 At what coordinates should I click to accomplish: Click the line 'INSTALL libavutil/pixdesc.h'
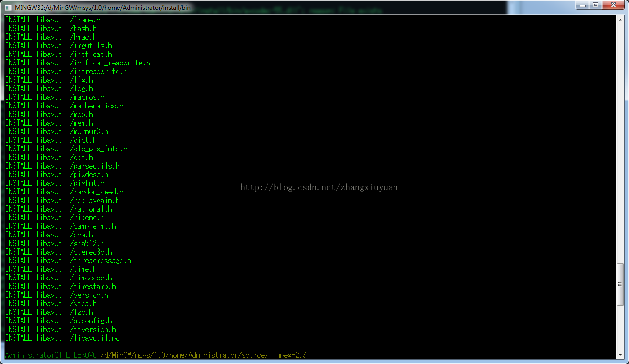pyautogui.click(x=57, y=175)
